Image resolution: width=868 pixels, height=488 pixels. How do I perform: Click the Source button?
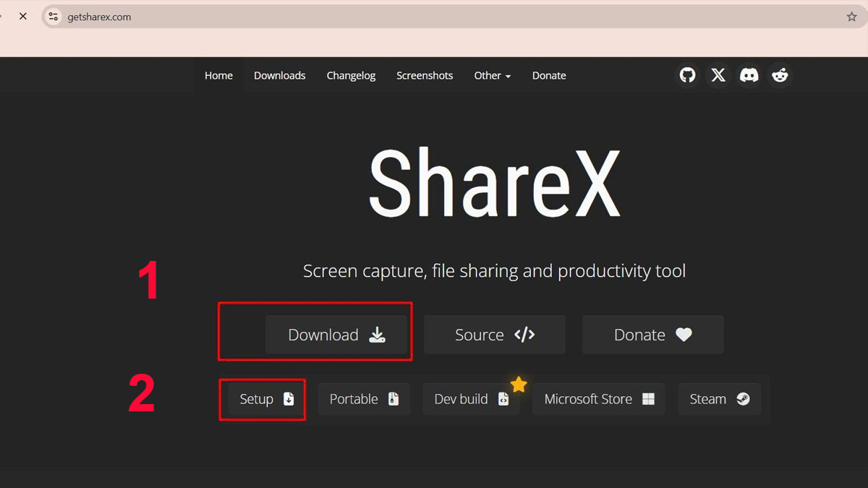pyautogui.click(x=494, y=335)
